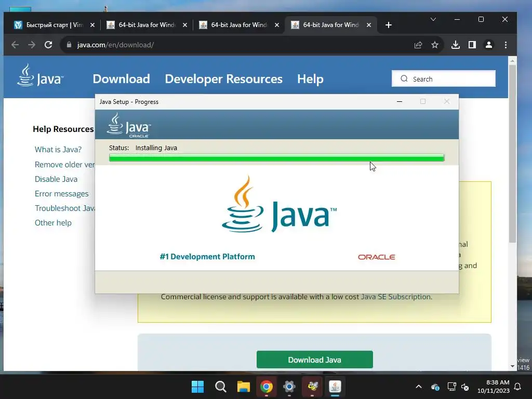Open Java SE Subscription link
This screenshot has width=532, height=399.
[x=395, y=297]
